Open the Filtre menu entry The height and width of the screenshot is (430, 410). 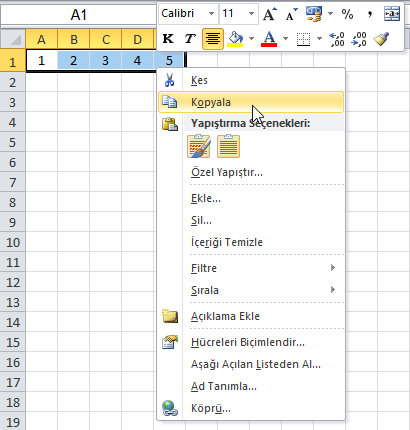[x=251, y=268]
